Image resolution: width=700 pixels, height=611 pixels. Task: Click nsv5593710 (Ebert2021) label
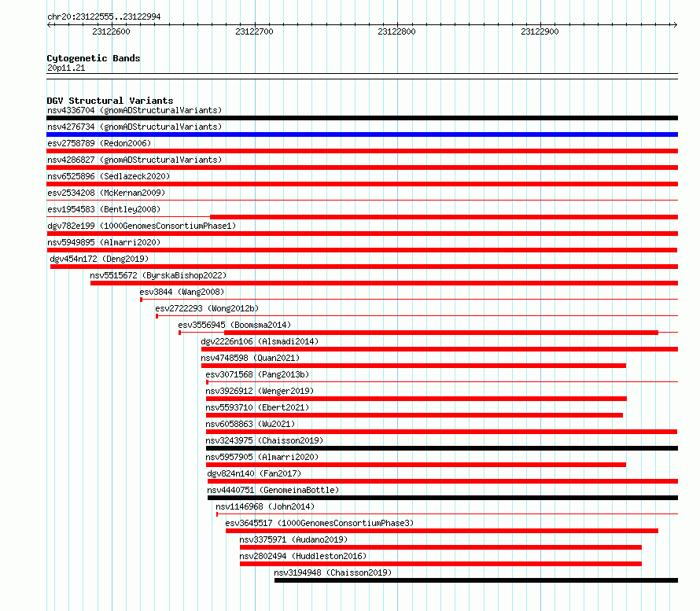(257, 407)
